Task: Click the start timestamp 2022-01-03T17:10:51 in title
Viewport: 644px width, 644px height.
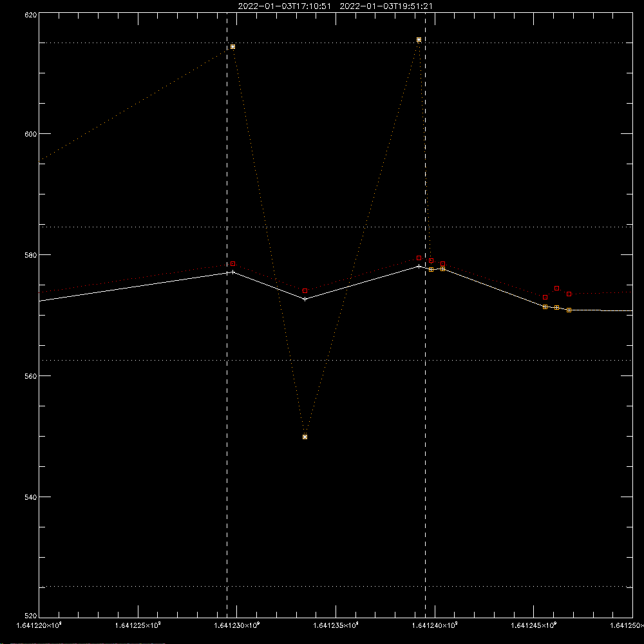Action: coord(284,6)
